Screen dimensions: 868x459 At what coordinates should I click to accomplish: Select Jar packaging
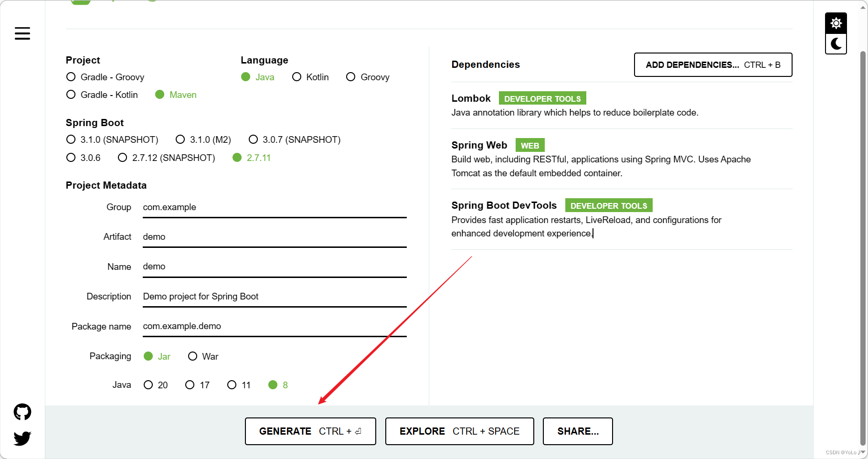157,356
